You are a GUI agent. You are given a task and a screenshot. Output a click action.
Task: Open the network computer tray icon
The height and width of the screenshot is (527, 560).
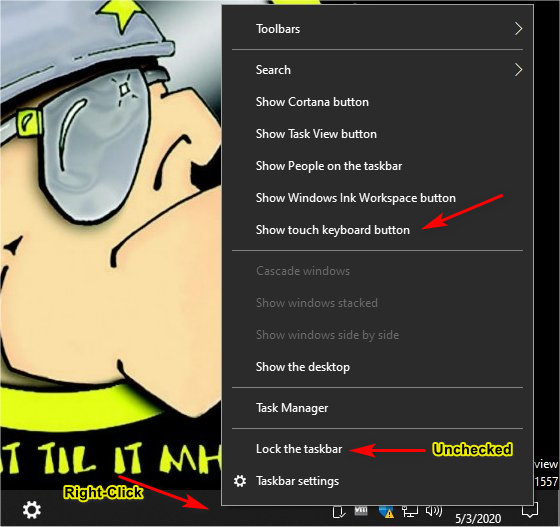click(410, 511)
